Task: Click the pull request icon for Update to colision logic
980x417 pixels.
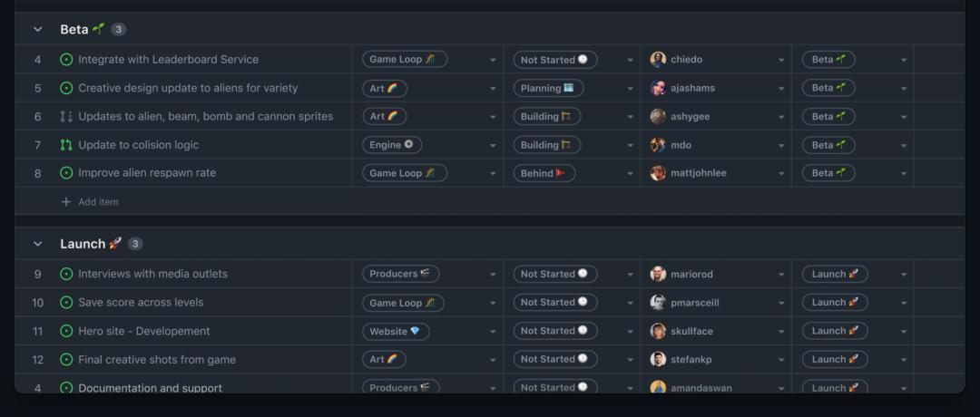Action: click(66, 145)
